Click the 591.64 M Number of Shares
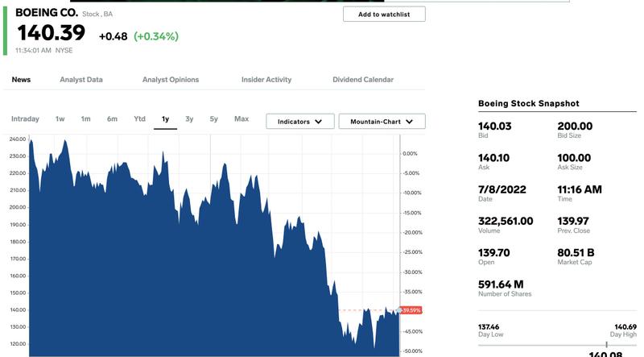Viewport: 644px width, 357px height. pyautogui.click(x=501, y=284)
